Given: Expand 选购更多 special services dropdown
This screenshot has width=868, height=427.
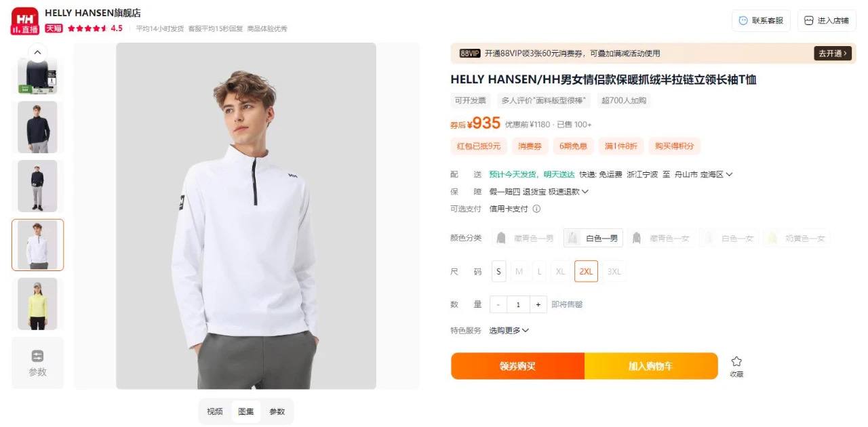Looking at the screenshot, I should tap(509, 330).
